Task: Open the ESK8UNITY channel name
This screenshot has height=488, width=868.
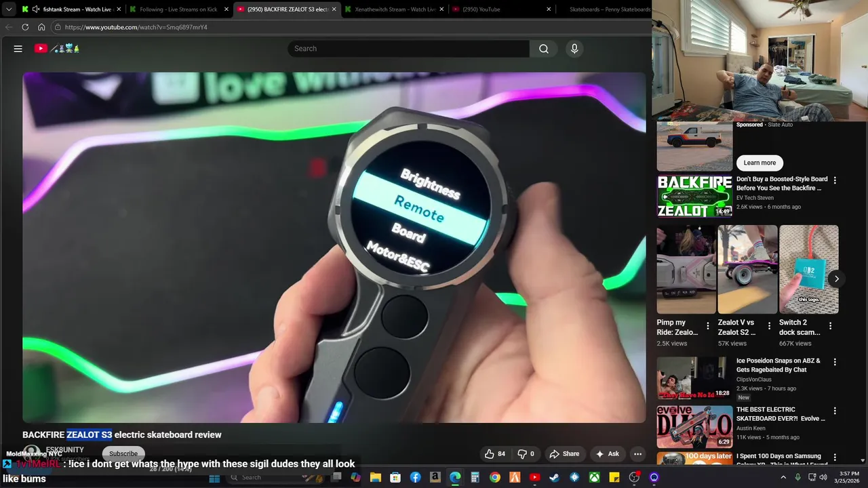Action: click(65, 450)
